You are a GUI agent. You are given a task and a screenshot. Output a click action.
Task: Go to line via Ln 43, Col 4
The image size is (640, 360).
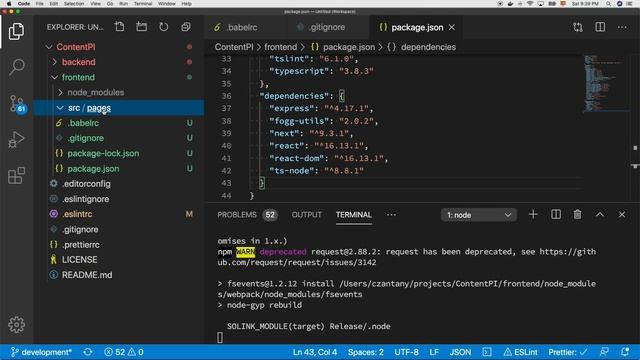click(315, 352)
